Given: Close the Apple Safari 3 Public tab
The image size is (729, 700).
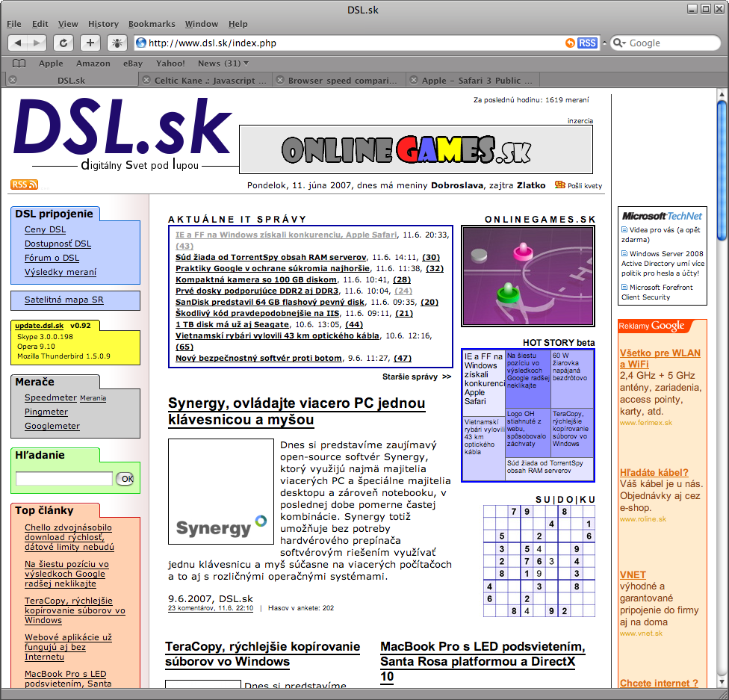Looking at the screenshot, I should (414, 80).
